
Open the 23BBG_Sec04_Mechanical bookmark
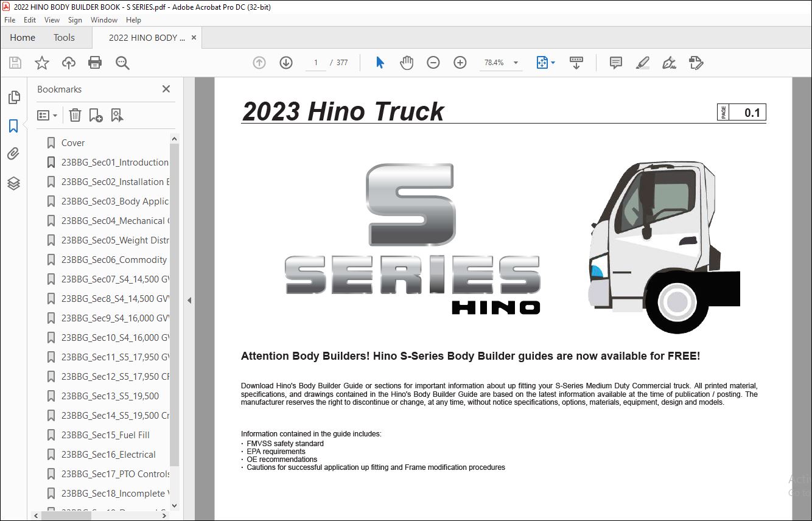click(x=114, y=221)
